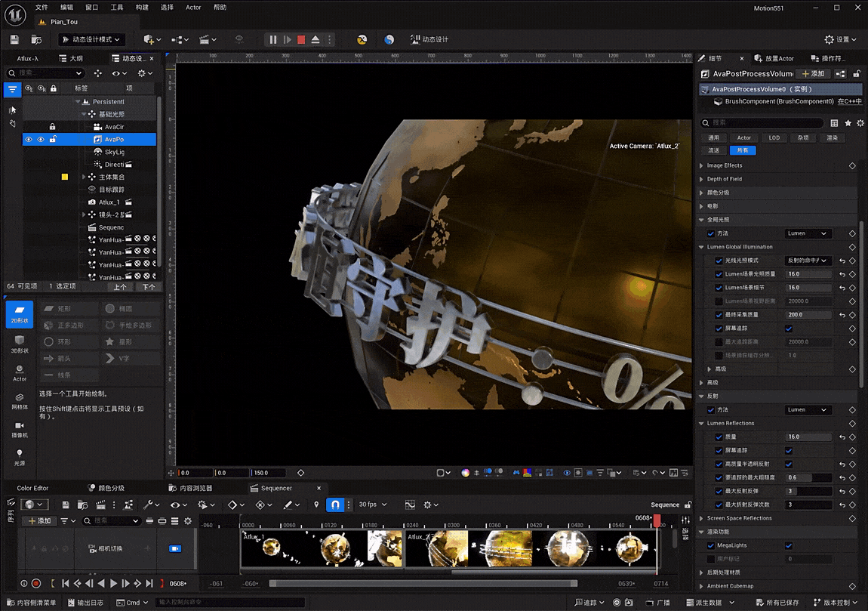Viewport: 868px width, 611px height.
Task: Select the 2D形状 tool category
Action: [20, 314]
